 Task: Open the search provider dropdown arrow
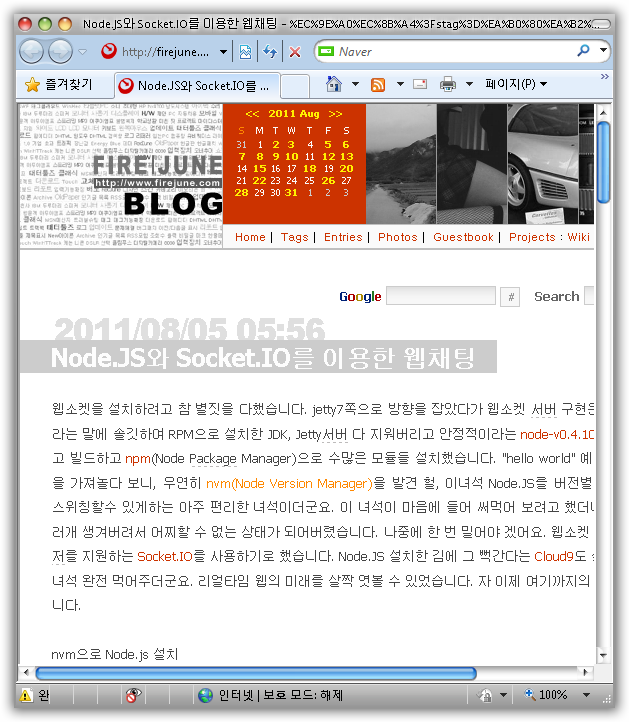pyautogui.click(x=603, y=50)
